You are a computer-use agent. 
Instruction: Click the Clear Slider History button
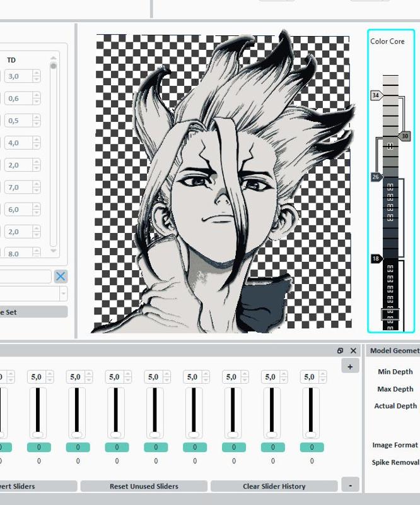274,486
